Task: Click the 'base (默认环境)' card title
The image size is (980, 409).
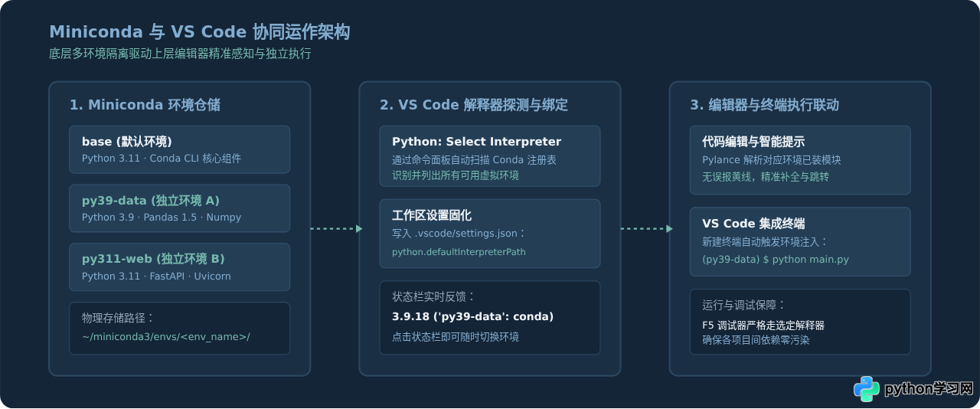Action: pyautogui.click(x=127, y=142)
